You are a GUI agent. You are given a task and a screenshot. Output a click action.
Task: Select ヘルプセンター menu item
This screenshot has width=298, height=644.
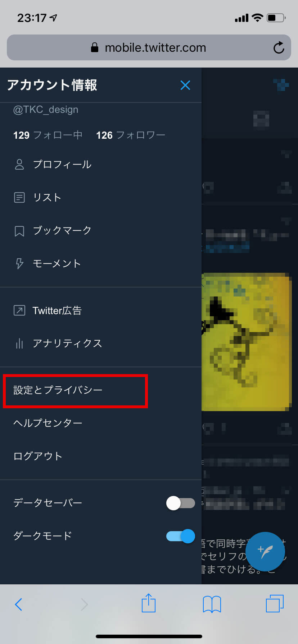point(48,423)
